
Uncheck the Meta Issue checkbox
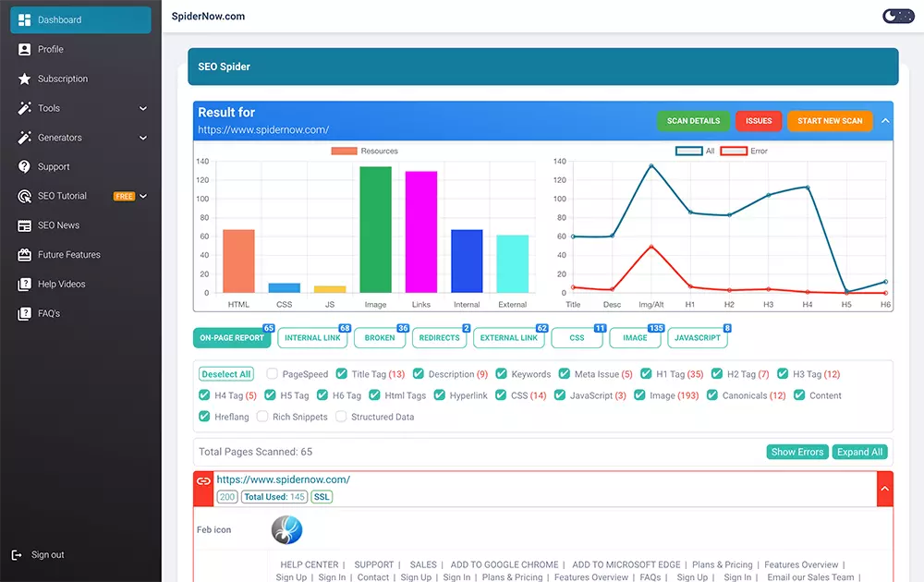[x=565, y=373]
